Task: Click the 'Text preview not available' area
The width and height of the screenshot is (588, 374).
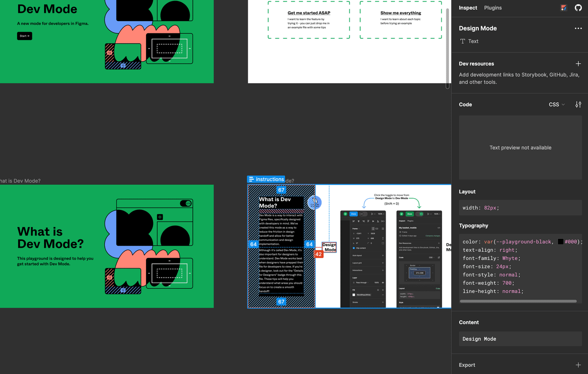Action: [520, 147]
